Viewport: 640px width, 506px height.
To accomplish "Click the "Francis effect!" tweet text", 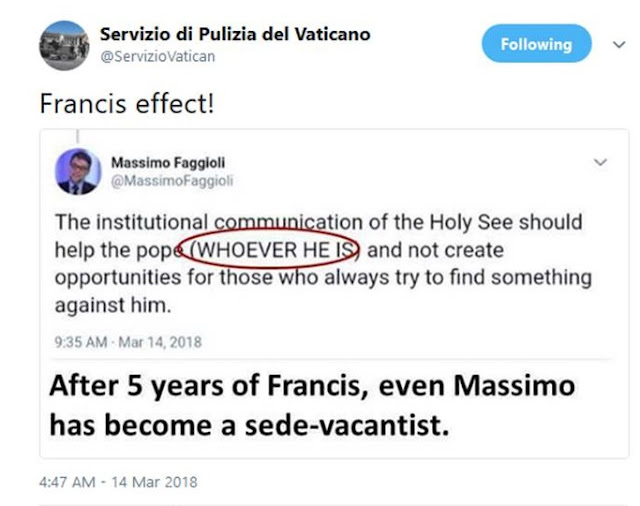I will click(126, 102).
